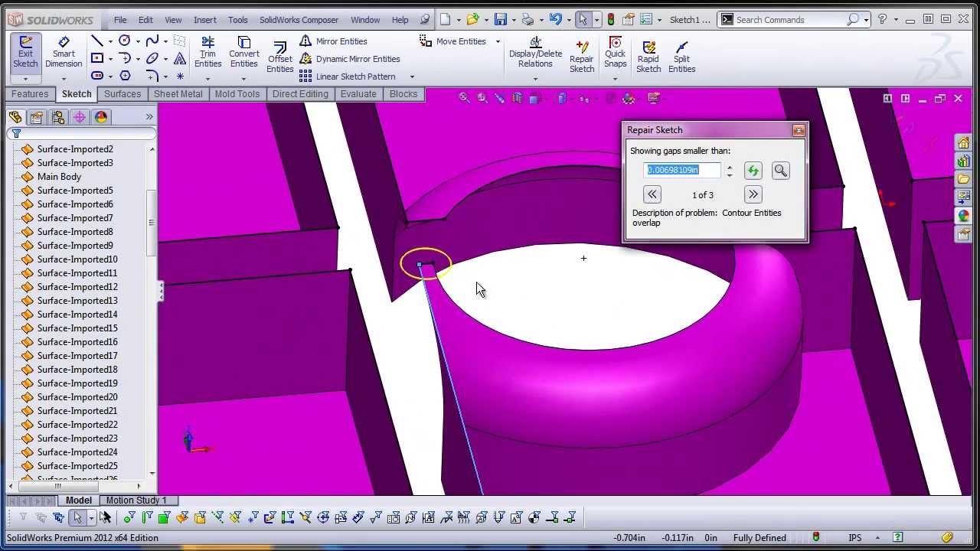
Task: Select the Smart Dimension tool
Action: click(64, 54)
